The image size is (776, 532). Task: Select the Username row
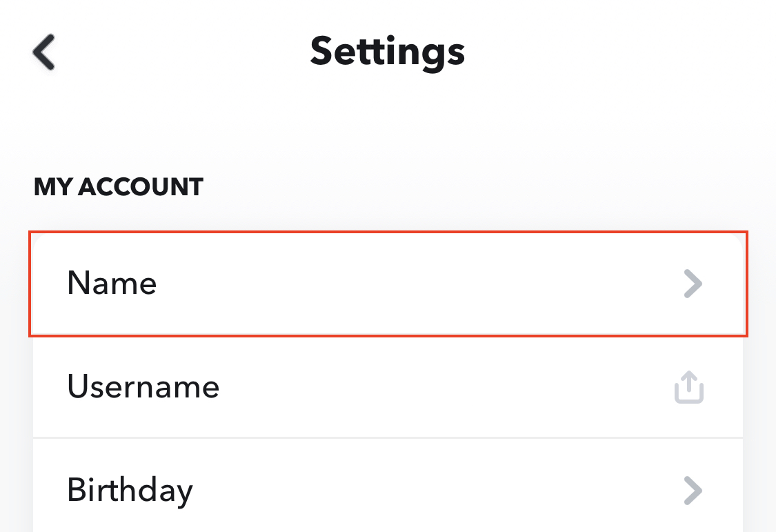pyautogui.click(x=388, y=386)
